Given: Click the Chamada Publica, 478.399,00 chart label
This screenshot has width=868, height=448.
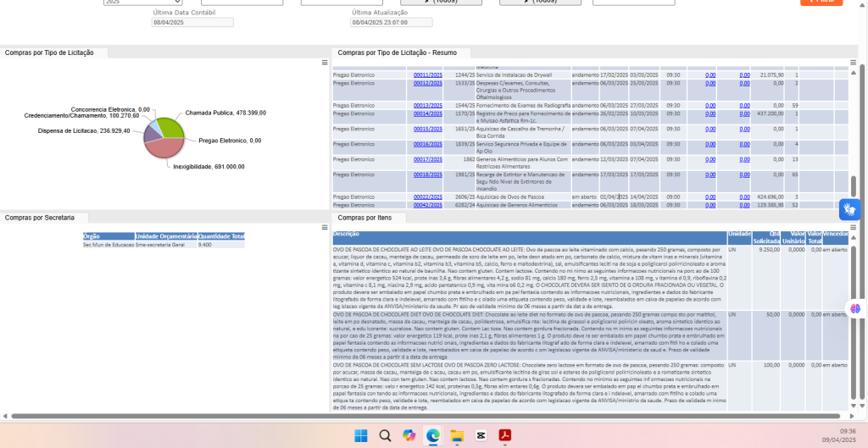Looking at the screenshot, I should 225,113.
